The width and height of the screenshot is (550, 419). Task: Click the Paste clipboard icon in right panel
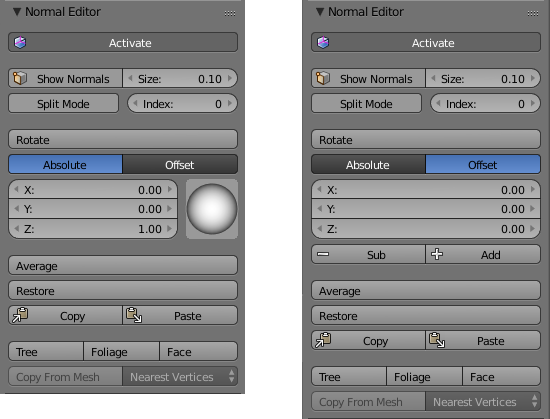coord(437,340)
